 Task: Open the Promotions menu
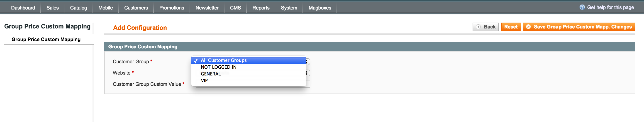(x=171, y=8)
